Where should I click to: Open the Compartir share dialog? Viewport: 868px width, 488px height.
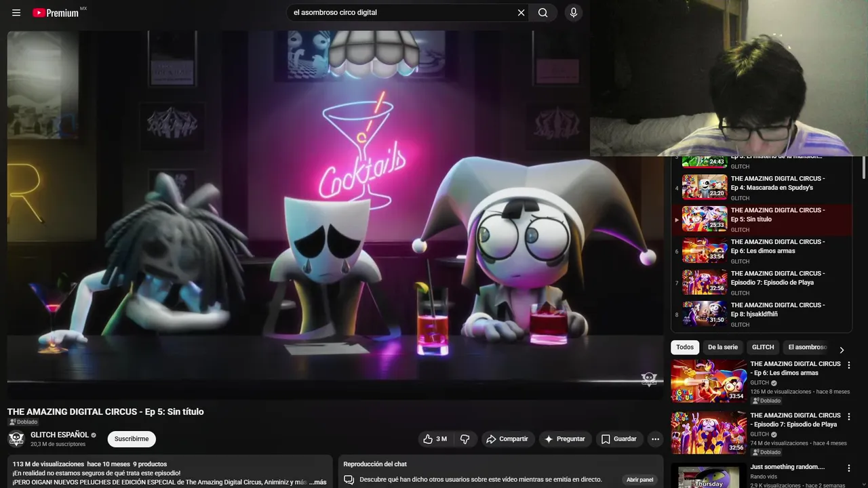pyautogui.click(x=507, y=439)
